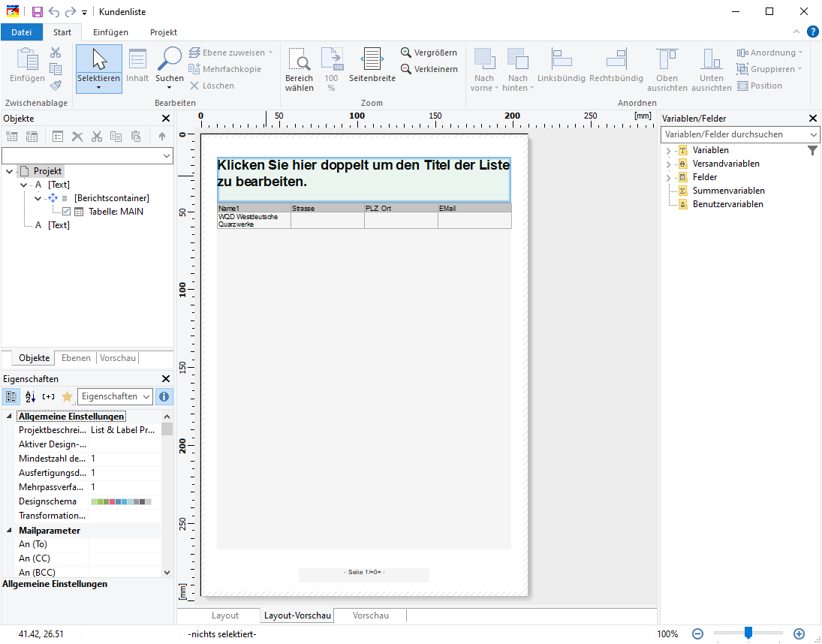This screenshot has width=822, height=644.
Task: Collapse the Allgemeine Einstellungen property group
Action: point(9,416)
